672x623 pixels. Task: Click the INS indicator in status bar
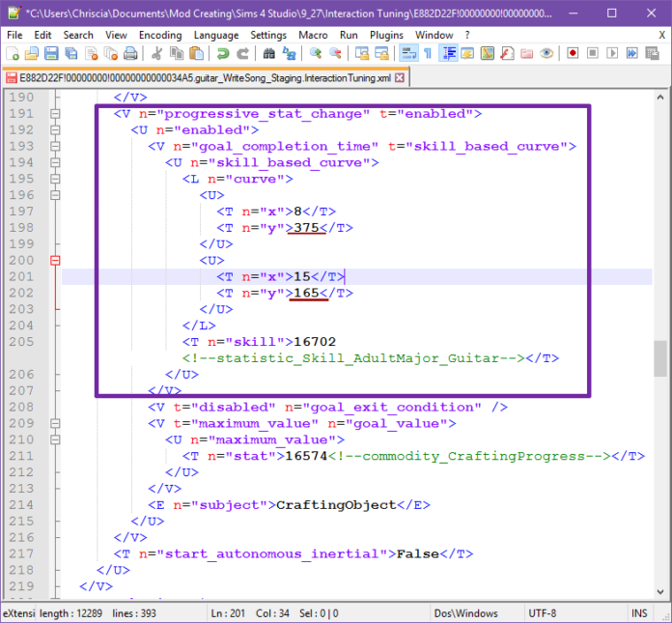point(639,613)
